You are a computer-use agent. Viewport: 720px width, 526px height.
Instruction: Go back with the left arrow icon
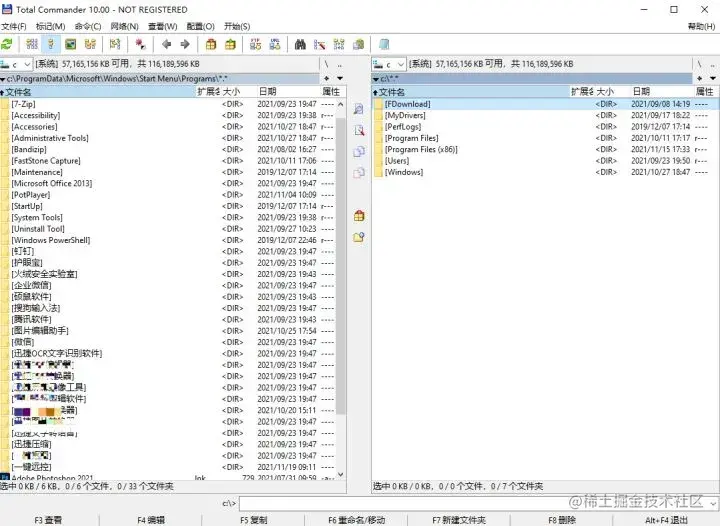pos(166,45)
